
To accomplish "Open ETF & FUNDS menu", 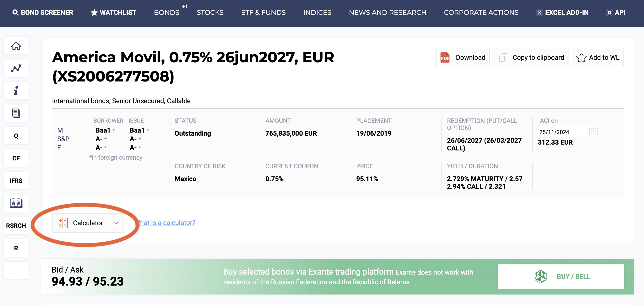I will coord(263,13).
